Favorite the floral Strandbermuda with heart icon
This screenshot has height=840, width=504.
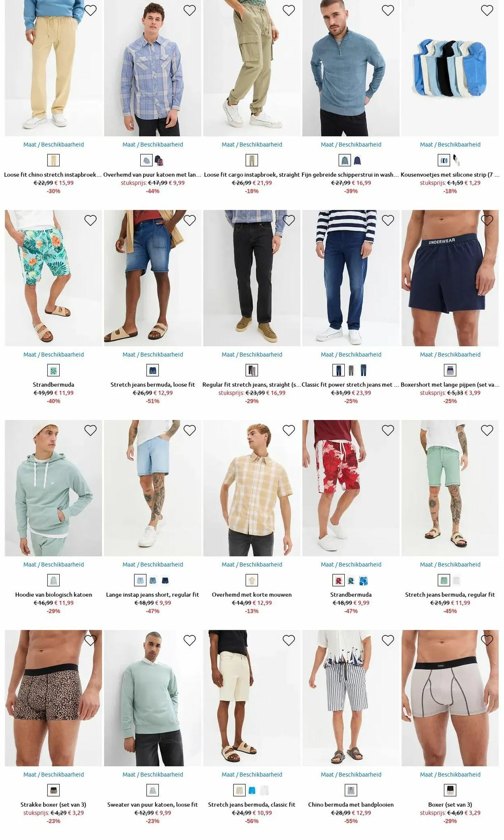(90, 220)
